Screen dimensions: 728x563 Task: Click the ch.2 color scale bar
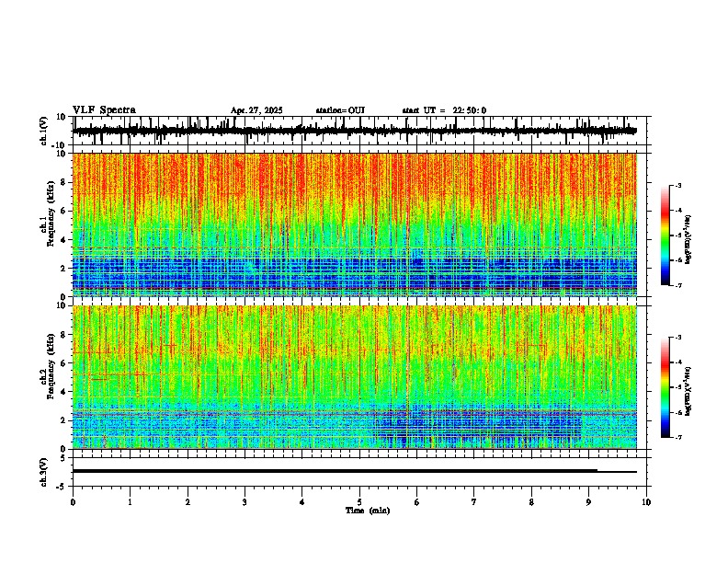(x=665, y=387)
